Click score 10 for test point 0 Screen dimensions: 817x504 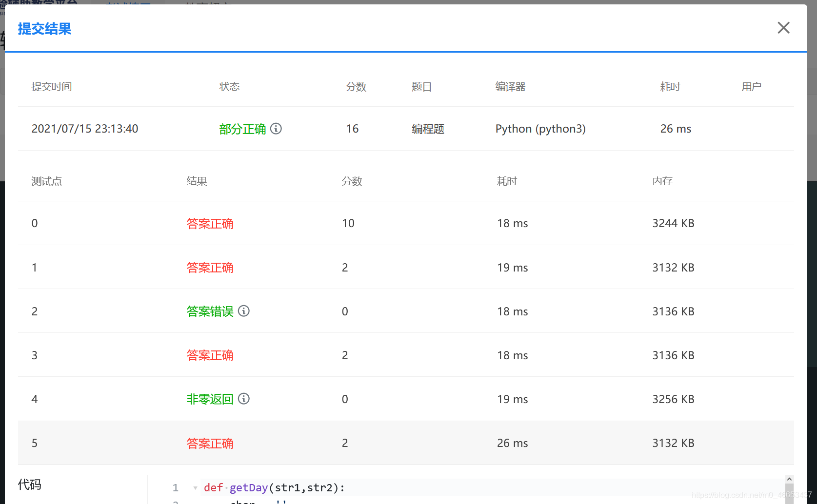pos(348,223)
